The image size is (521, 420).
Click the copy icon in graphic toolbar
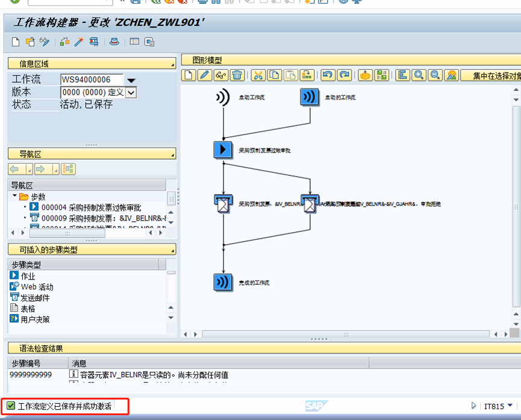[x=275, y=75]
